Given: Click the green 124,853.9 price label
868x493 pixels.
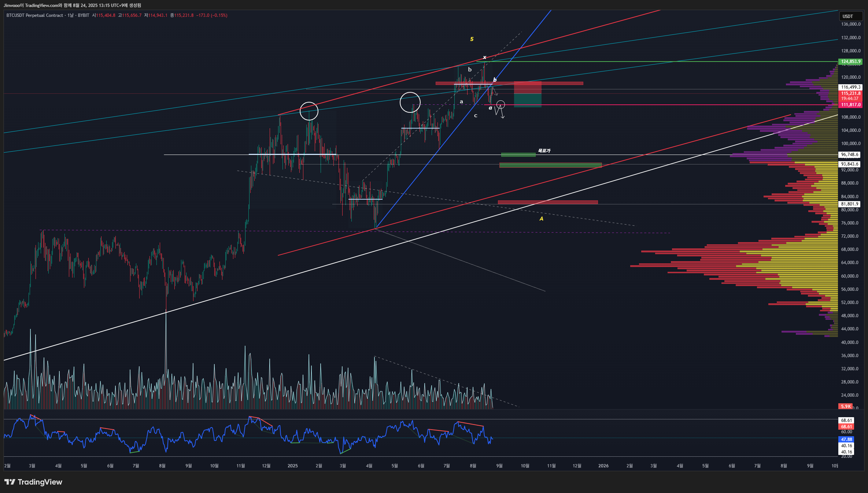Looking at the screenshot, I should tap(850, 62).
